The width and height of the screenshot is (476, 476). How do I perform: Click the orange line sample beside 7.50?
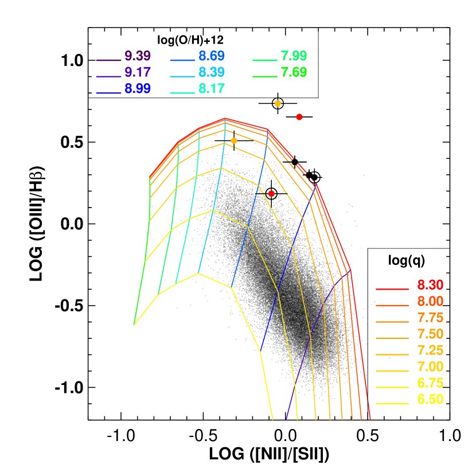[x=392, y=338]
